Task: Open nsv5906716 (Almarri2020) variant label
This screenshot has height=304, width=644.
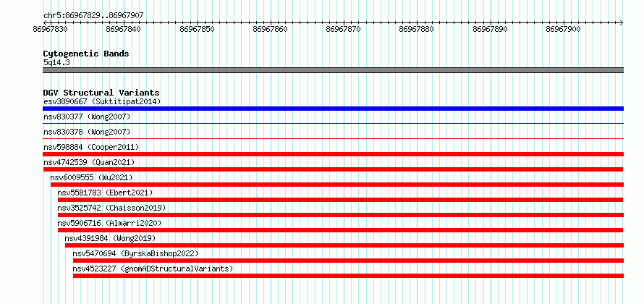Action: (110, 223)
